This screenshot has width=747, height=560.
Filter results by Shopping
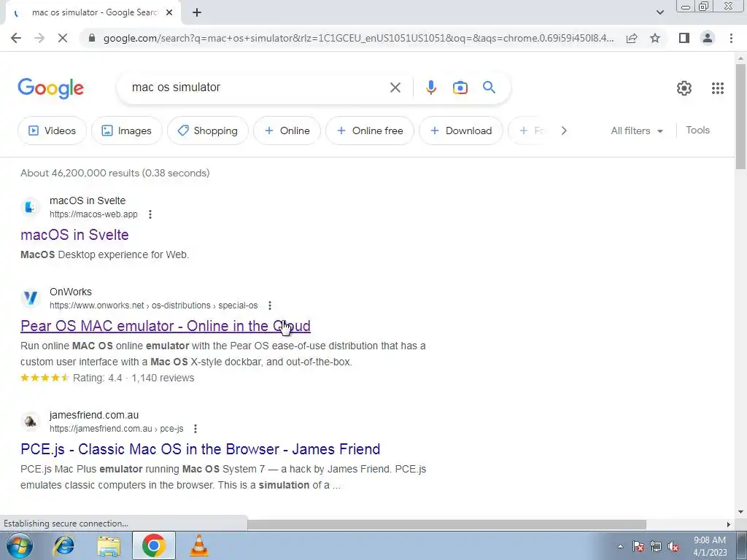tap(207, 131)
